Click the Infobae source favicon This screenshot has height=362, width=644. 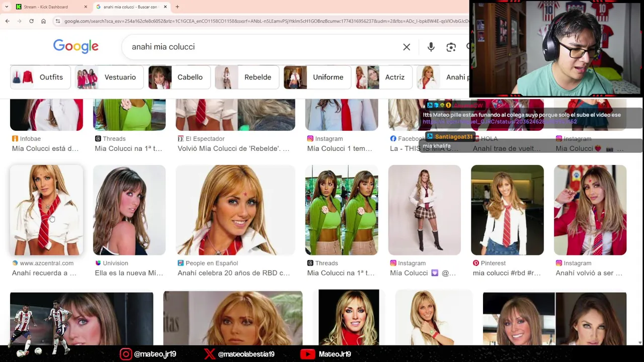[x=15, y=139]
